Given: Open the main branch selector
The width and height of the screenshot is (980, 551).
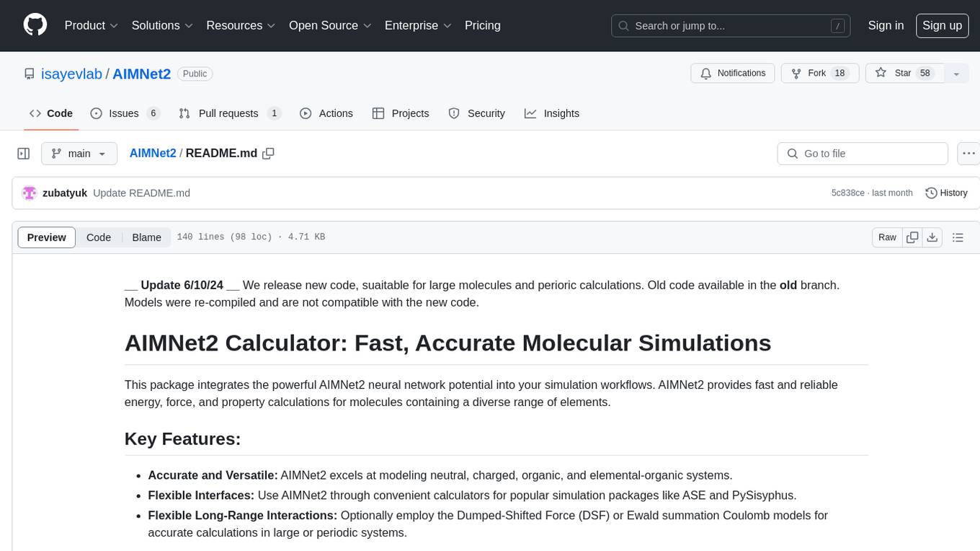Looking at the screenshot, I should click(x=79, y=154).
